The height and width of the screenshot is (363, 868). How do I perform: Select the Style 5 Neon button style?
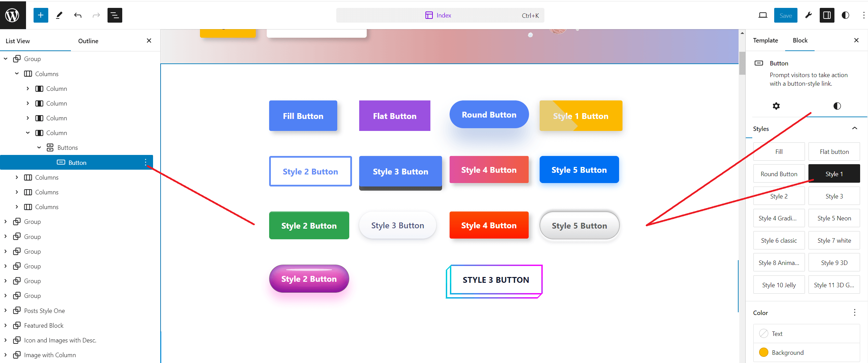tap(834, 218)
